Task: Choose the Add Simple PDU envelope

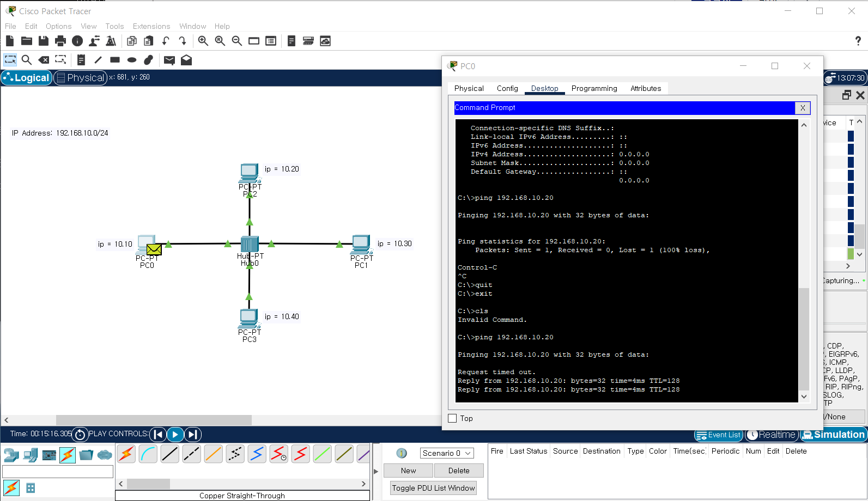Action: (x=169, y=60)
